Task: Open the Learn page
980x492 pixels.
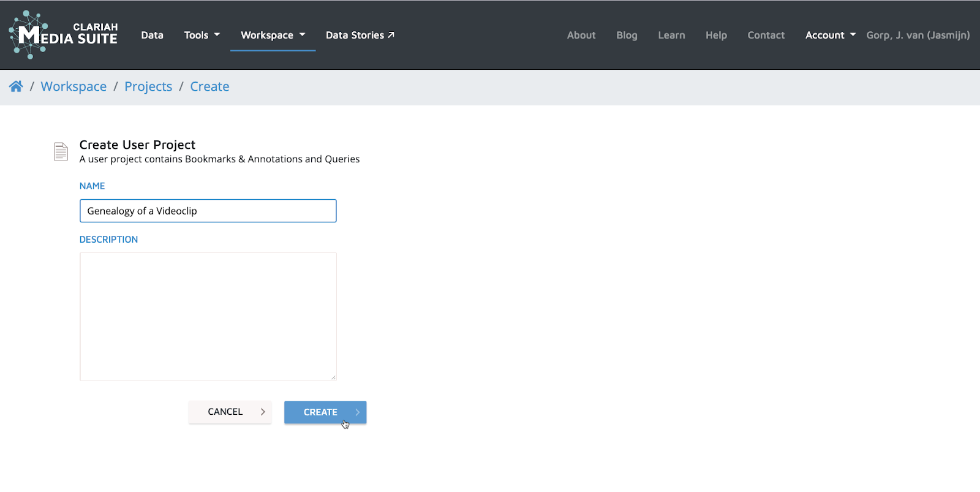Action: (671, 35)
